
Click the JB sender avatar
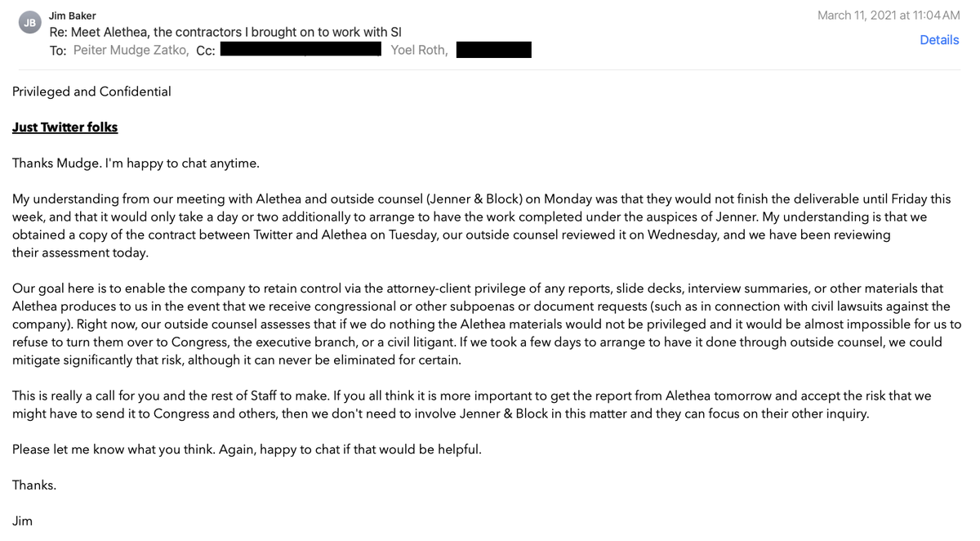click(29, 24)
